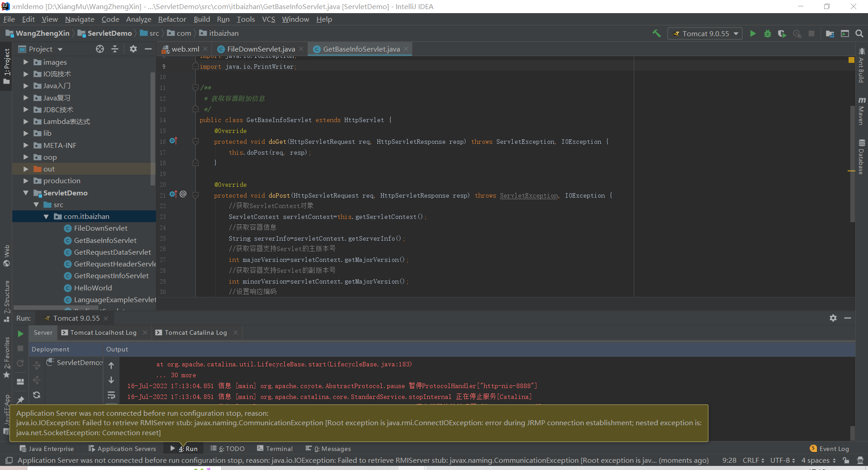Expand the JDBC技术 folder

click(x=26, y=109)
